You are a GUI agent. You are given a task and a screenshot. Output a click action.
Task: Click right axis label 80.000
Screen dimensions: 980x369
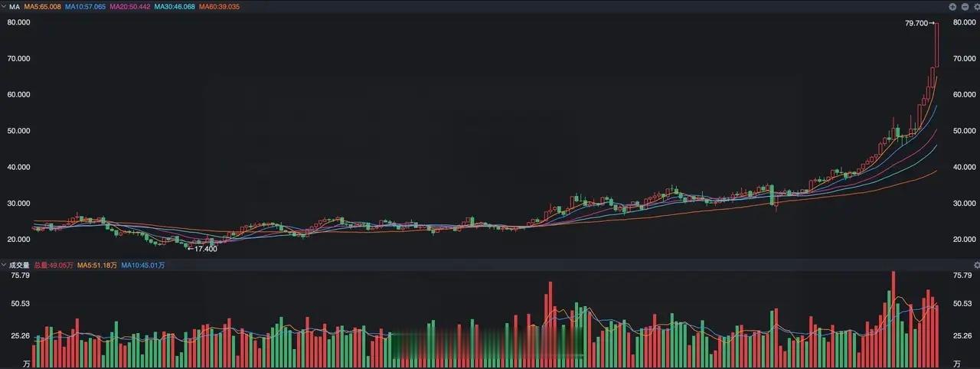(x=964, y=22)
